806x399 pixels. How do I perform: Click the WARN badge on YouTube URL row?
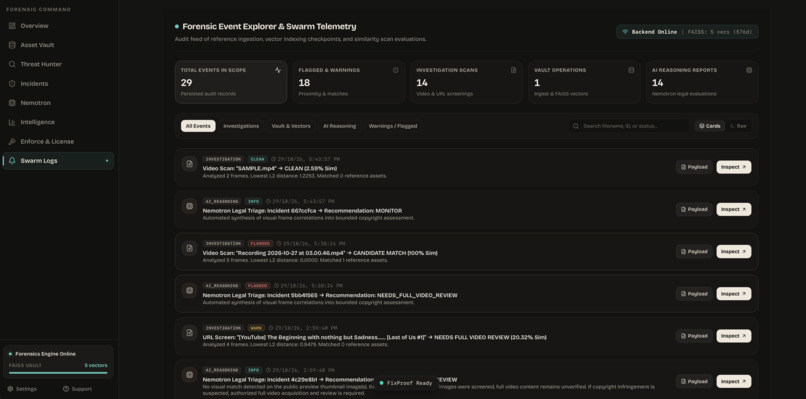[x=255, y=328]
